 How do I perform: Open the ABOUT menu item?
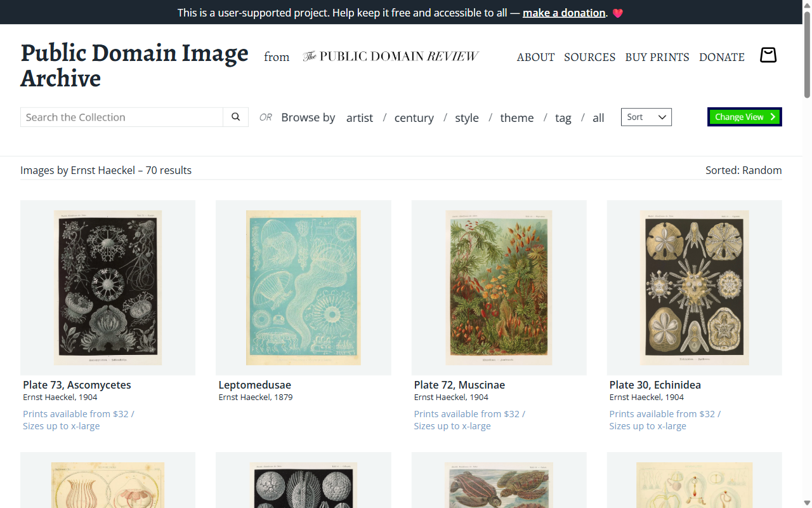click(x=535, y=57)
